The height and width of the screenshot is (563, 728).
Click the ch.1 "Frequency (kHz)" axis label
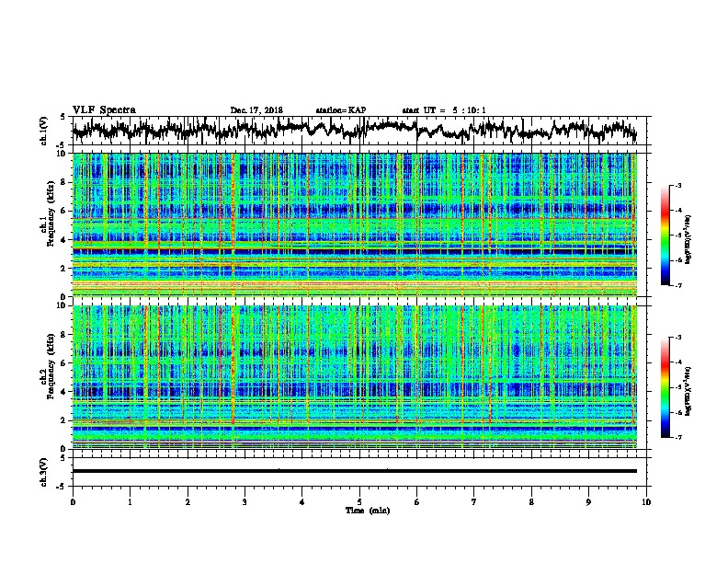pyautogui.click(x=51, y=213)
